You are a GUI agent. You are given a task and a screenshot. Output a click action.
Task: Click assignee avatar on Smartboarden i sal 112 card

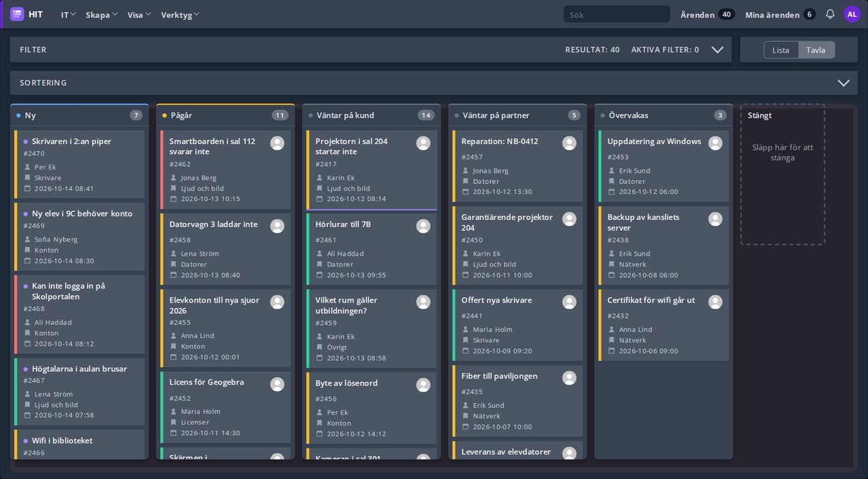click(277, 142)
